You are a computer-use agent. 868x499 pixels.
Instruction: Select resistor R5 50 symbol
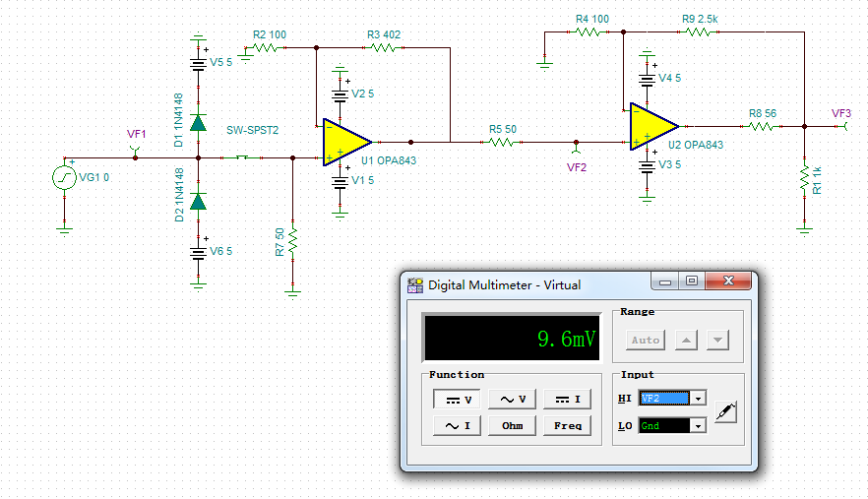point(501,143)
